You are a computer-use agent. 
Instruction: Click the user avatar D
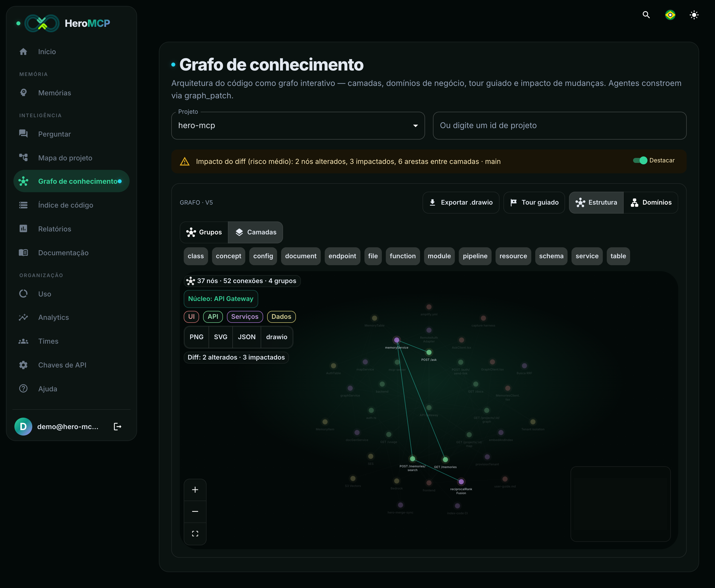coord(23,426)
